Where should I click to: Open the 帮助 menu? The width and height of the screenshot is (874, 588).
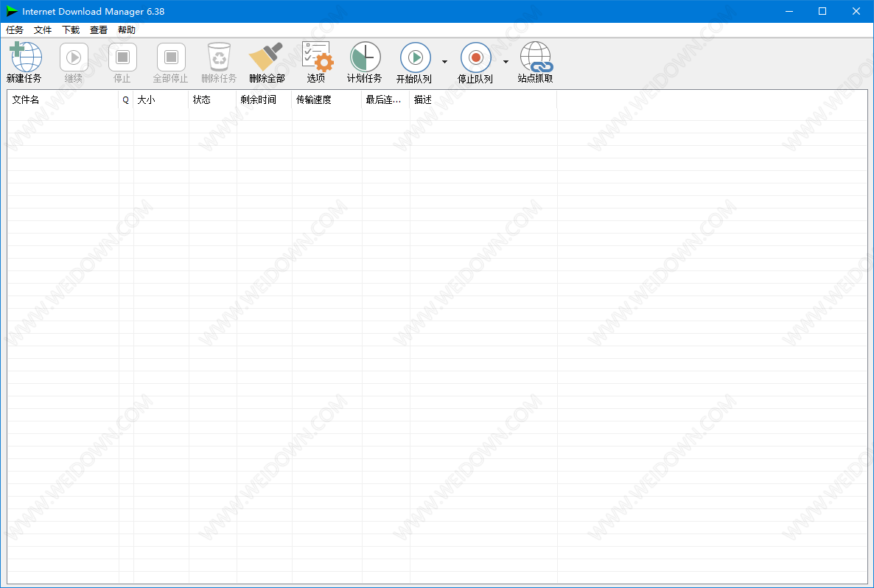click(x=127, y=30)
